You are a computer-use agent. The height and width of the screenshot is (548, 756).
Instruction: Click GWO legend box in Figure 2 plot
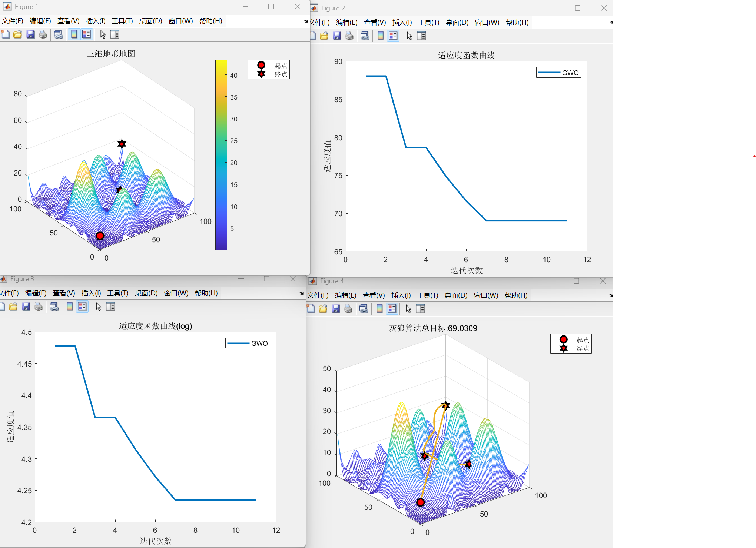pyautogui.click(x=558, y=73)
